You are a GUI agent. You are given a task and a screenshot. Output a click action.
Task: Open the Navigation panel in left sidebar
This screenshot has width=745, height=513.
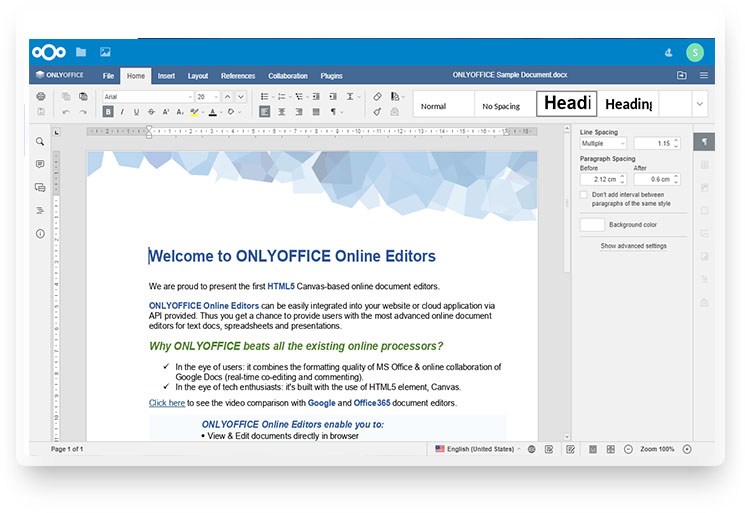tap(40, 210)
